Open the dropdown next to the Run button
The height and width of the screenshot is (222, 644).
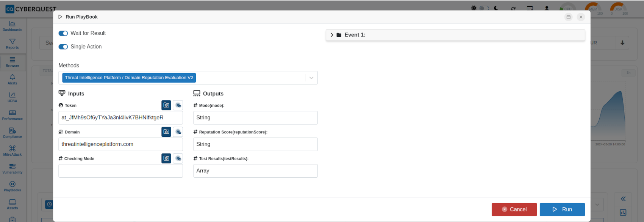point(597,205)
